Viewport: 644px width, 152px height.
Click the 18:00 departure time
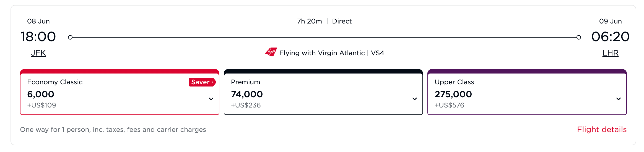coord(38,36)
